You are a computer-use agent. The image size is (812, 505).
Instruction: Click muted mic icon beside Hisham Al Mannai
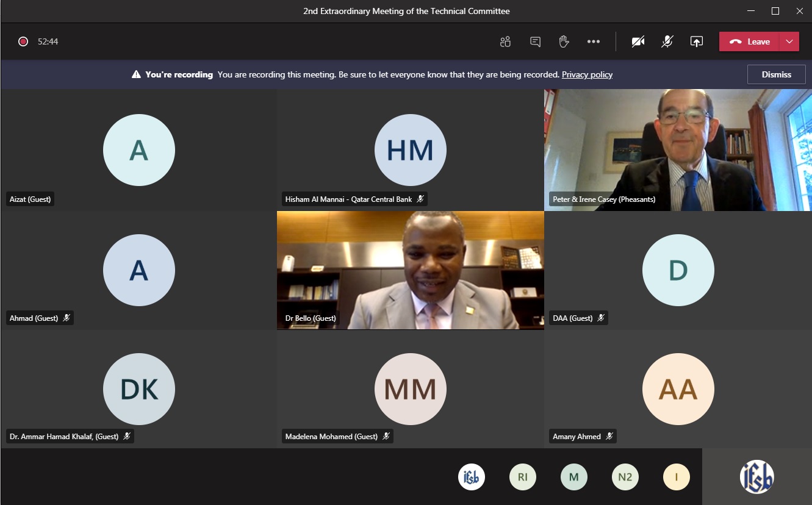420,199
